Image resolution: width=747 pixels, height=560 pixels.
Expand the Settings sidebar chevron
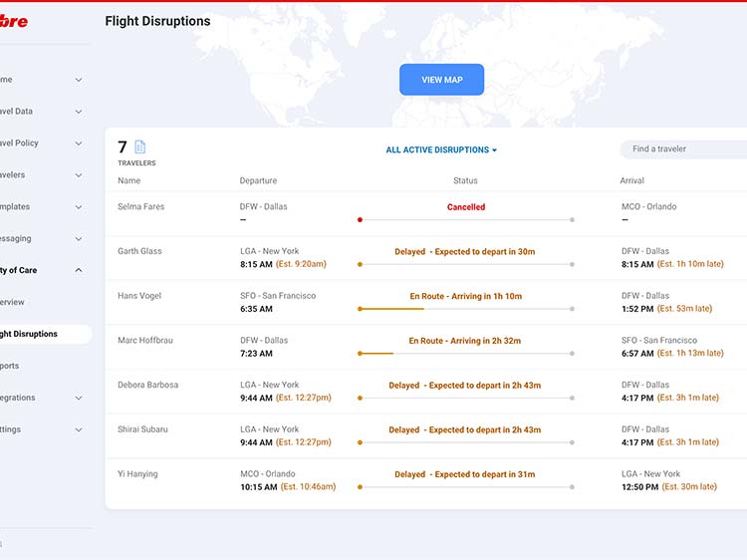tap(79, 429)
